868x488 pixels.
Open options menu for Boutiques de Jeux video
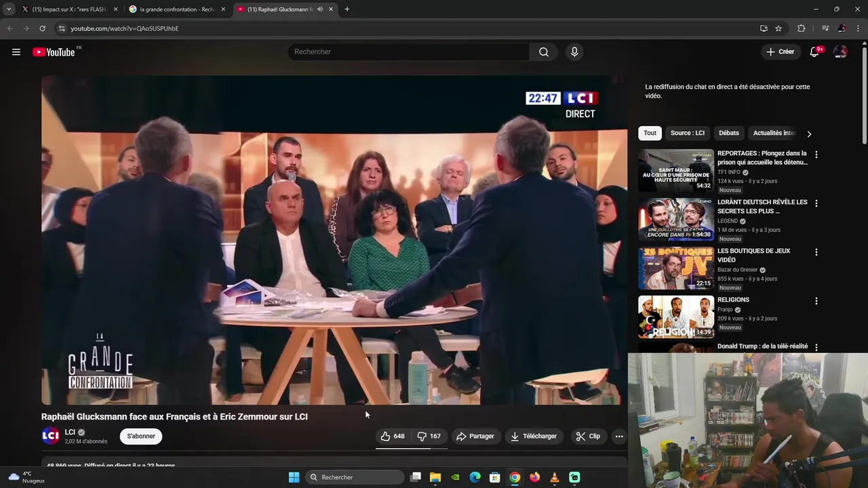pos(816,252)
